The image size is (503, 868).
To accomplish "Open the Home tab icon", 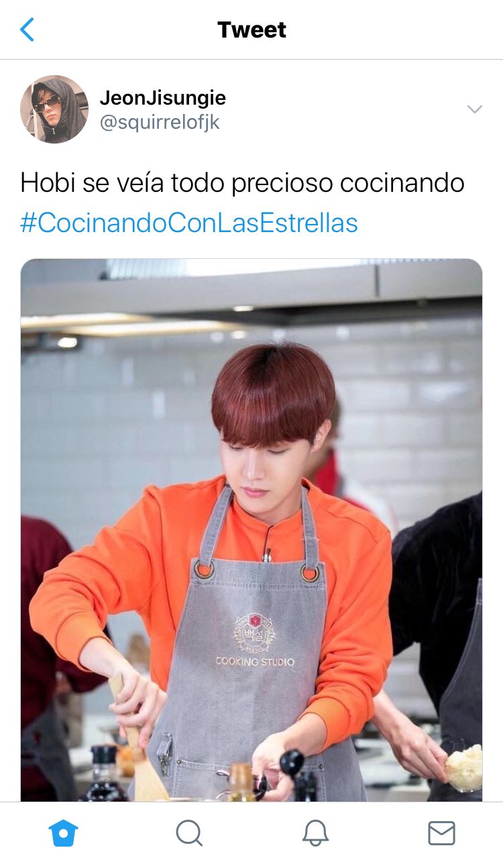I will [64, 833].
